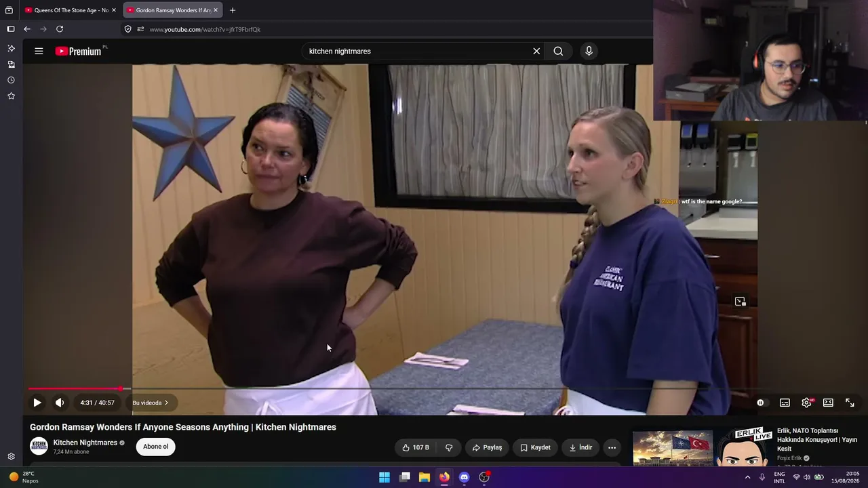Click the video title heading text

[x=183, y=427]
